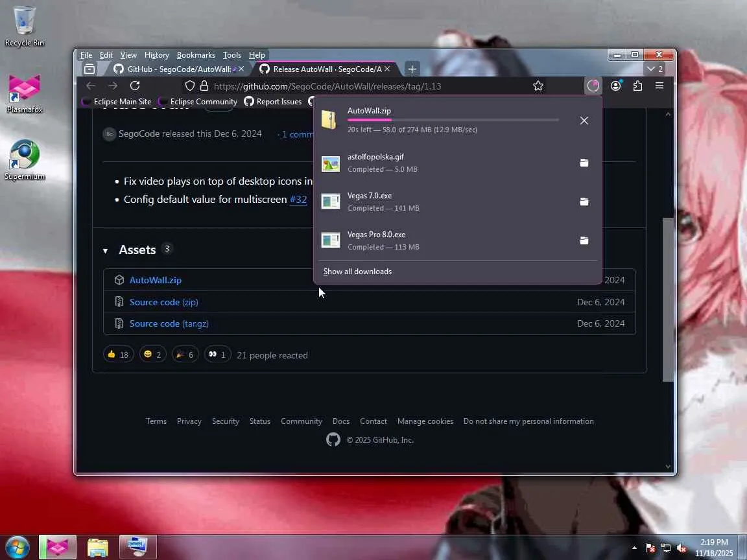Open the History menu
Screen dimensions: 747x560
coord(156,55)
